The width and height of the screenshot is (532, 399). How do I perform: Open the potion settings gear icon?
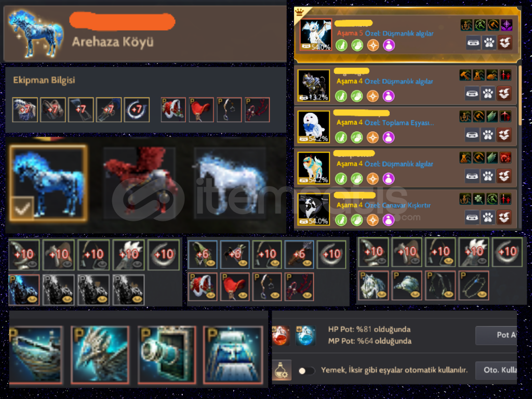(282, 370)
